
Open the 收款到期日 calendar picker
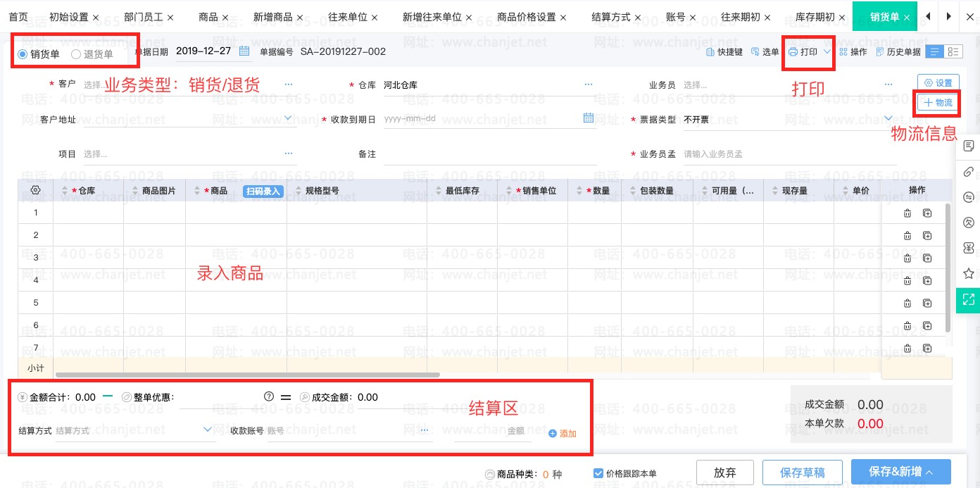coord(589,118)
